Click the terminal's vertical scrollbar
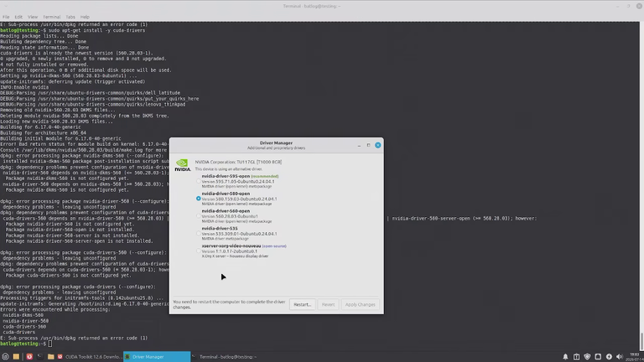The height and width of the screenshot is (362, 644). click(641, 184)
